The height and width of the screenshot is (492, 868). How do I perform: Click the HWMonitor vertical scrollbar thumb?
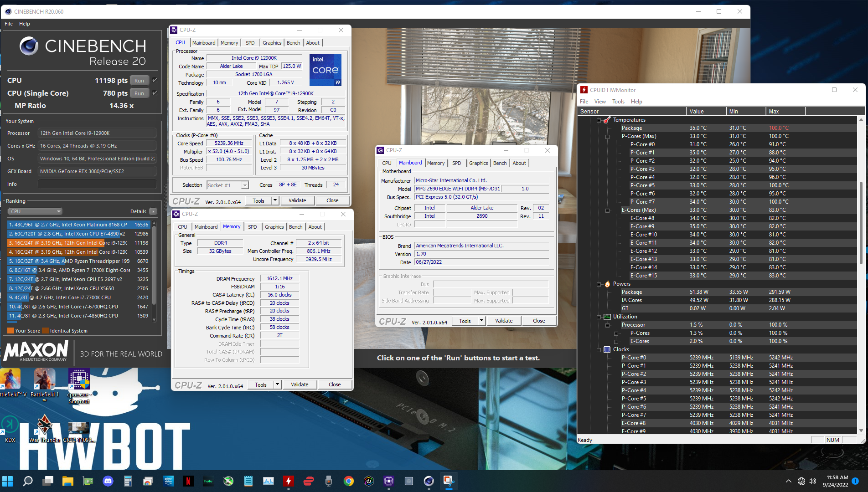[861, 223]
